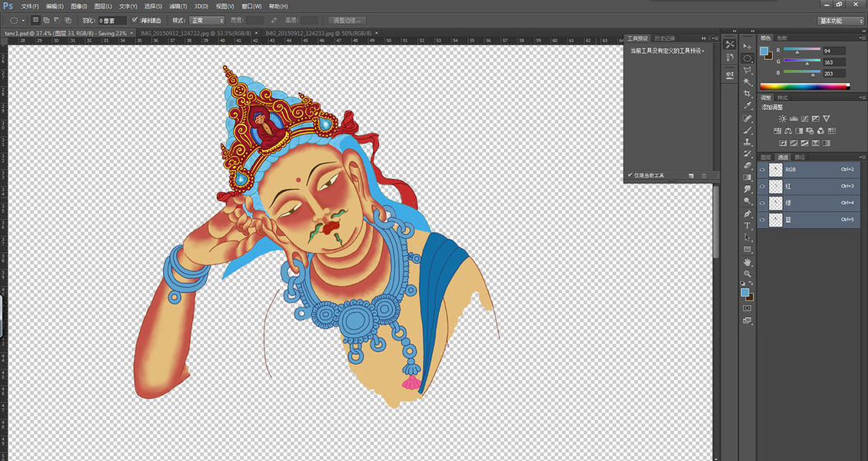868x461 pixels.
Task: Select the Gradient tool
Action: (x=747, y=177)
